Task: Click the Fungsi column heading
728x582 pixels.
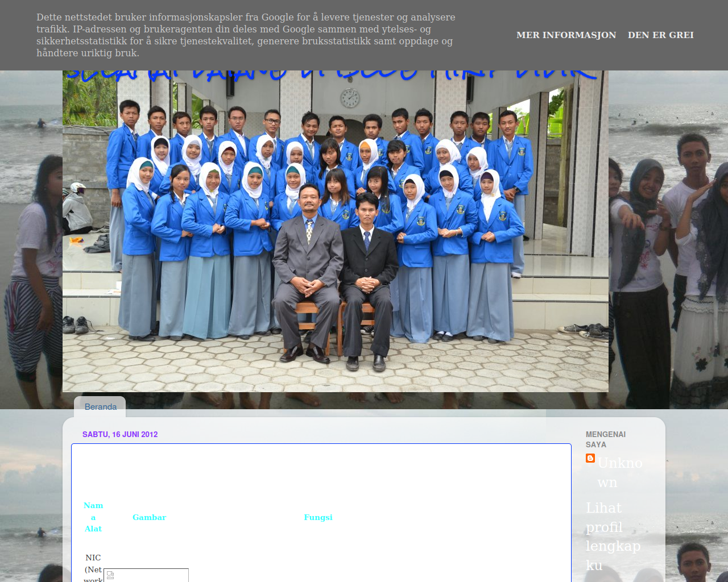Action: pyautogui.click(x=318, y=517)
